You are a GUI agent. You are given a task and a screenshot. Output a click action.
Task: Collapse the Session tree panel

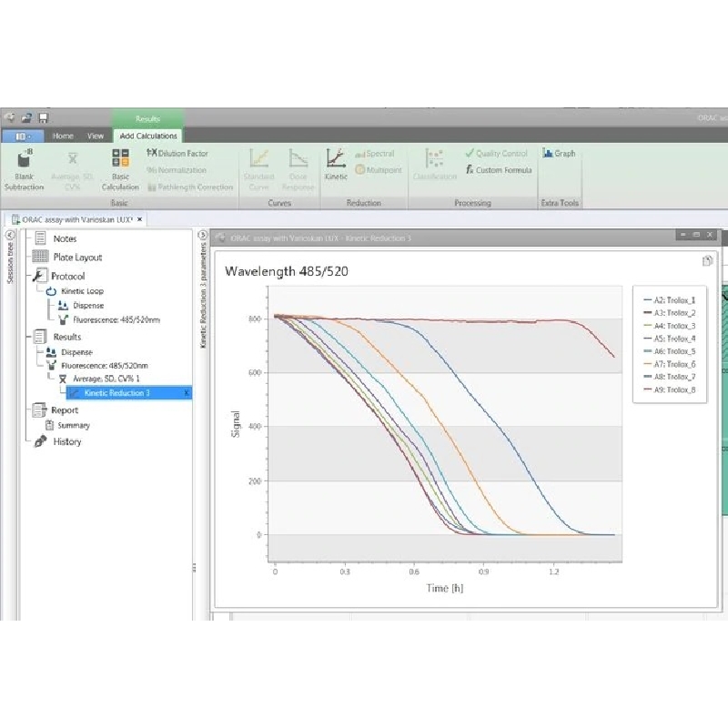10,235
